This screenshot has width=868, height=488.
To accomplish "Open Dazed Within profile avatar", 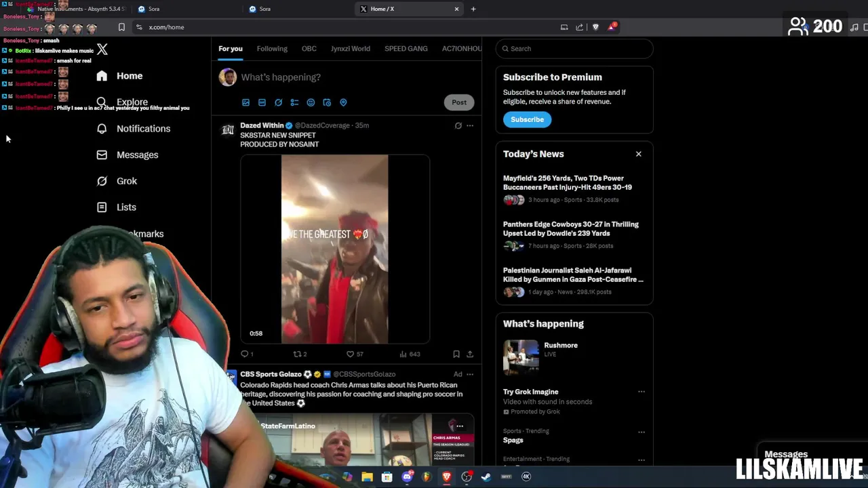I will [228, 129].
